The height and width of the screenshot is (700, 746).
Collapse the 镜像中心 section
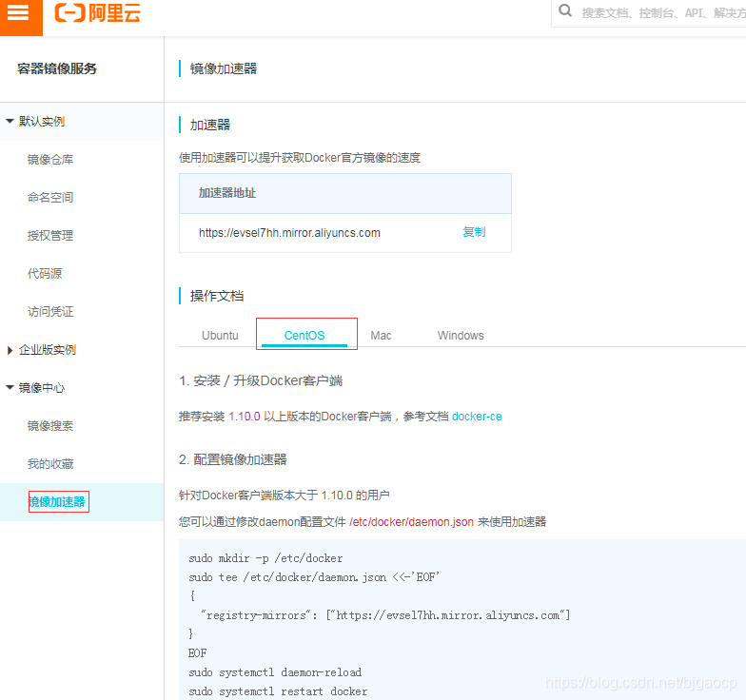[x=10, y=388]
